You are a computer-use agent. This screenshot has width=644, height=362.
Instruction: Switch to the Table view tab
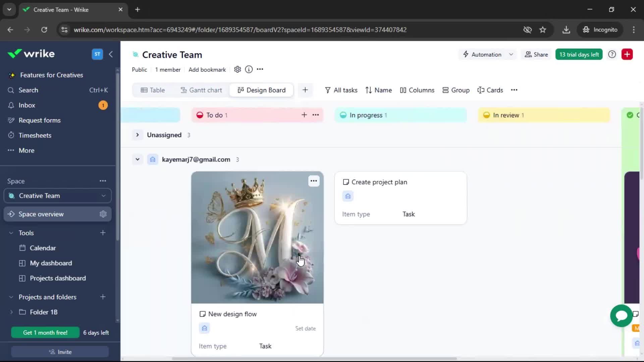coord(153,90)
